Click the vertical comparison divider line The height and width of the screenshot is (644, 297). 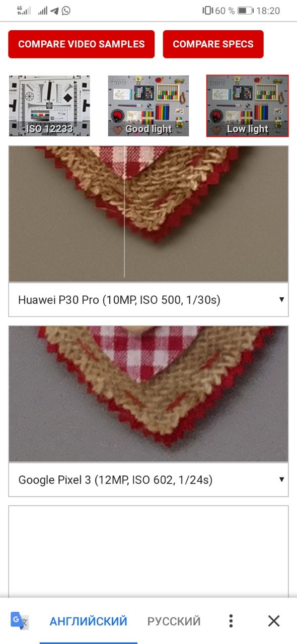click(124, 212)
